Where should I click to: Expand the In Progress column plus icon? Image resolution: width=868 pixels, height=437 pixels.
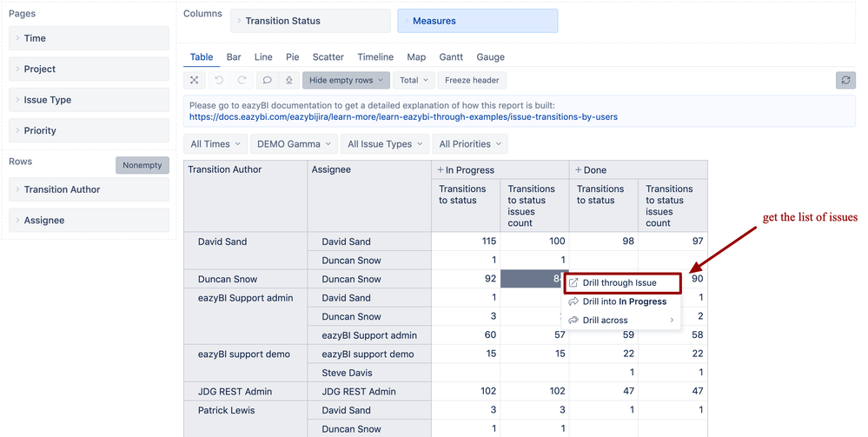[x=440, y=170]
